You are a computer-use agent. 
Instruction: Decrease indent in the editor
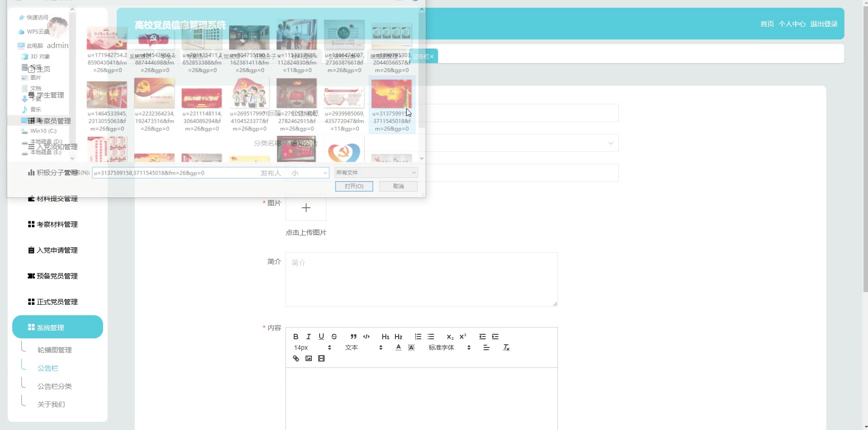(x=482, y=337)
